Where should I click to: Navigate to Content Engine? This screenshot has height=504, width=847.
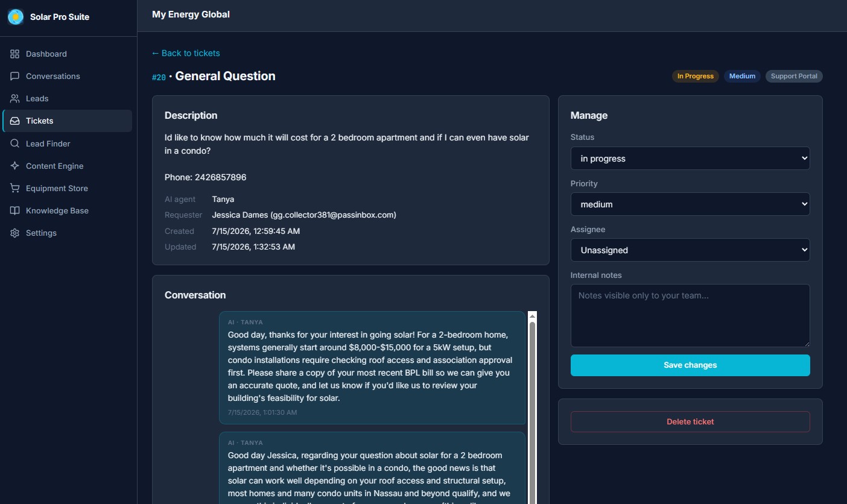click(68, 166)
